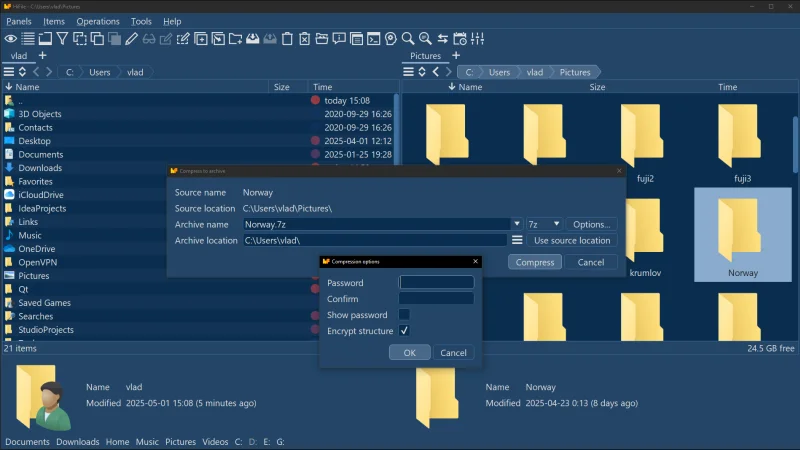Image resolution: width=800 pixels, height=450 pixels.
Task: Click the Archive location text field
Action: [x=375, y=240]
